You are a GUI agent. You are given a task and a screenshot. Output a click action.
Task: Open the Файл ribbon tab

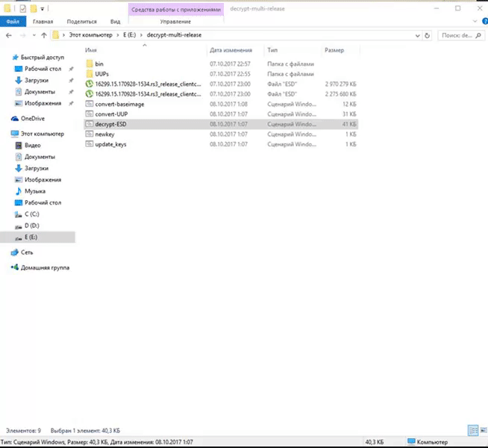[13, 22]
